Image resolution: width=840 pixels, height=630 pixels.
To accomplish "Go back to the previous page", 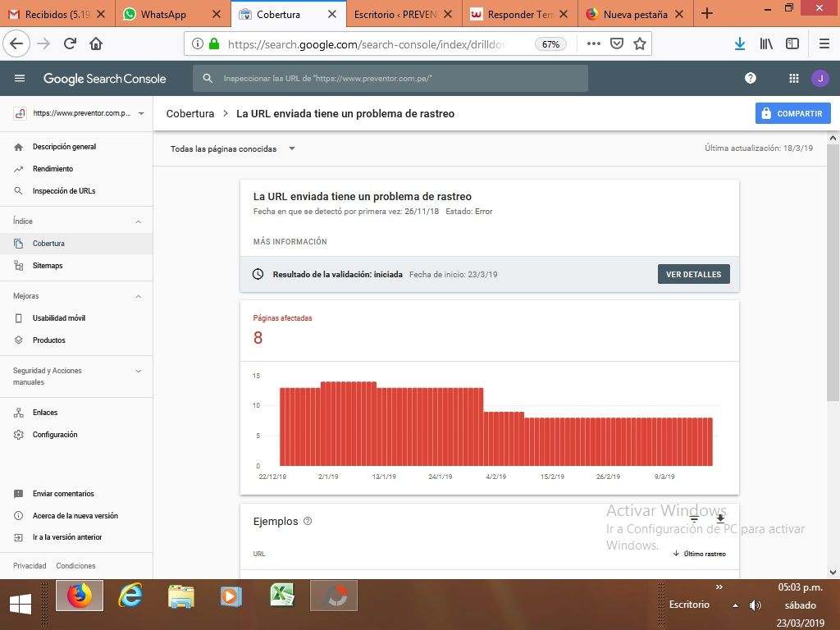I will point(16,44).
